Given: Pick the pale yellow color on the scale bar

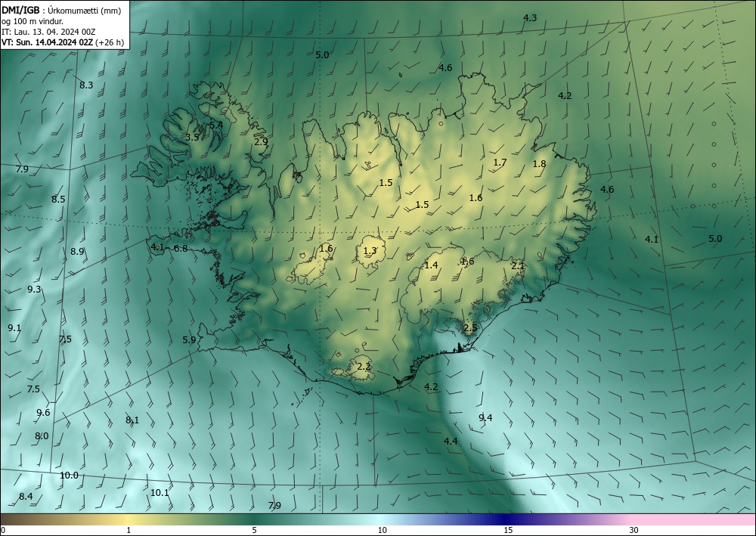Looking at the screenshot, I should click(126, 519).
